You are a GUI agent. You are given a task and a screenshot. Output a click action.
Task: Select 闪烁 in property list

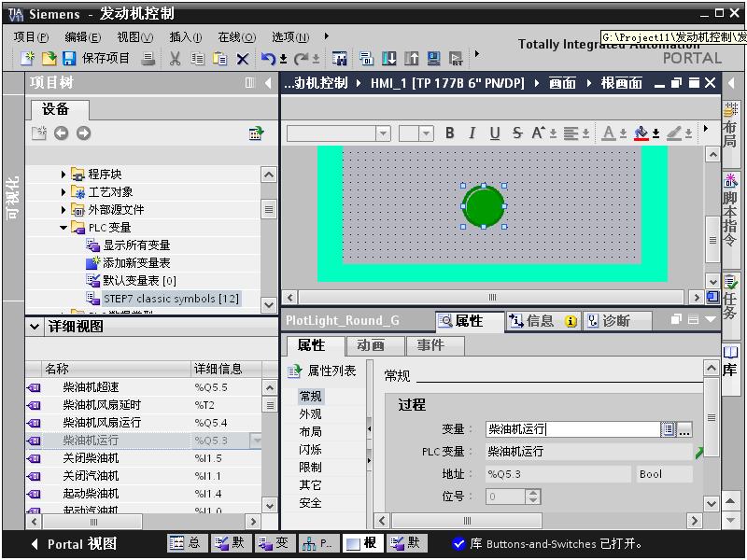click(311, 450)
